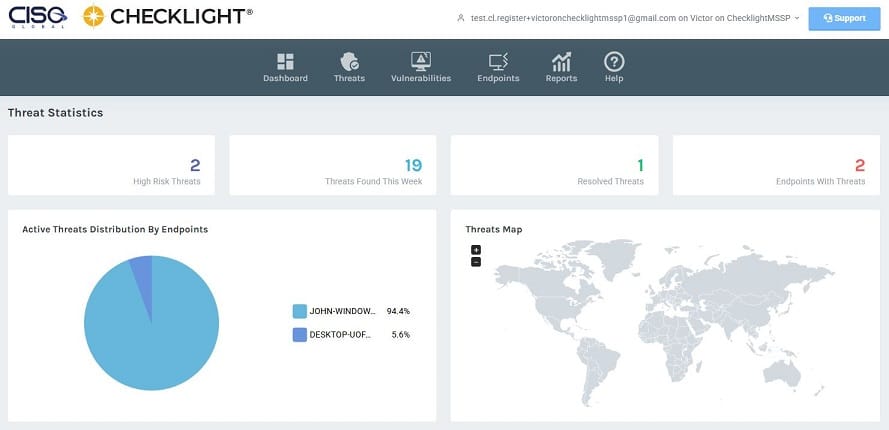Click the small dark-blue pie slice
The height and width of the screenshot is (430, 889).
click(x=142, y=271)
